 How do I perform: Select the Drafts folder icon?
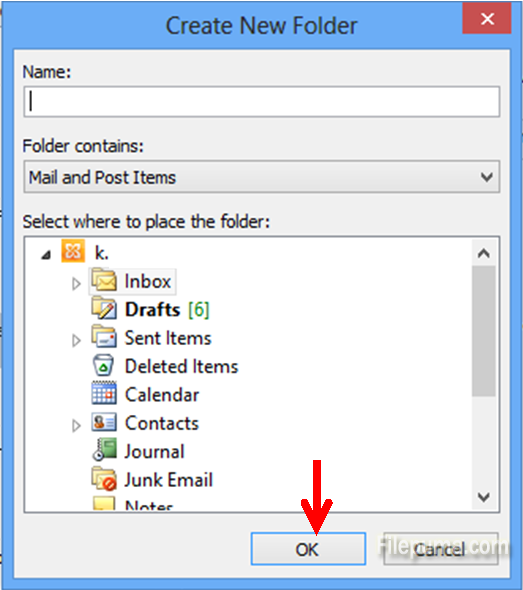pyautogui.click(x=104, y=309)
